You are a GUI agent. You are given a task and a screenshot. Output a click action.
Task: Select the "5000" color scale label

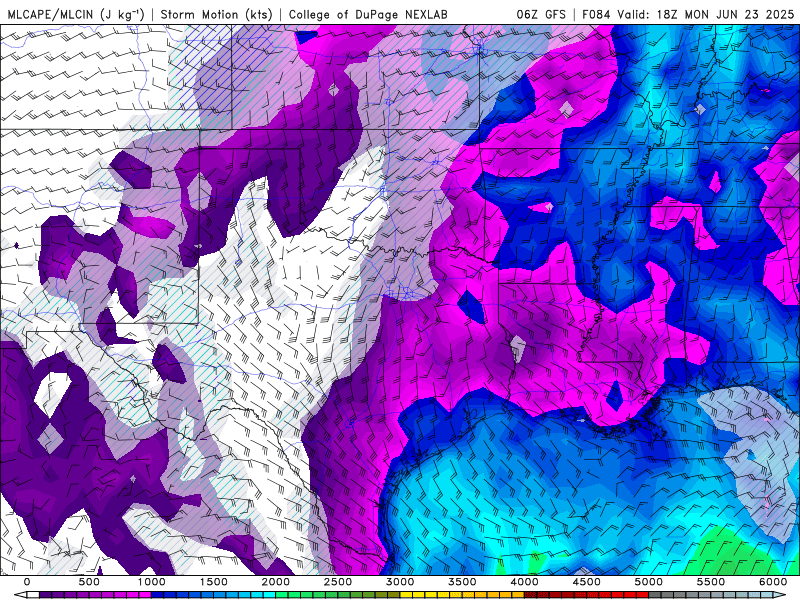(648, 582)
